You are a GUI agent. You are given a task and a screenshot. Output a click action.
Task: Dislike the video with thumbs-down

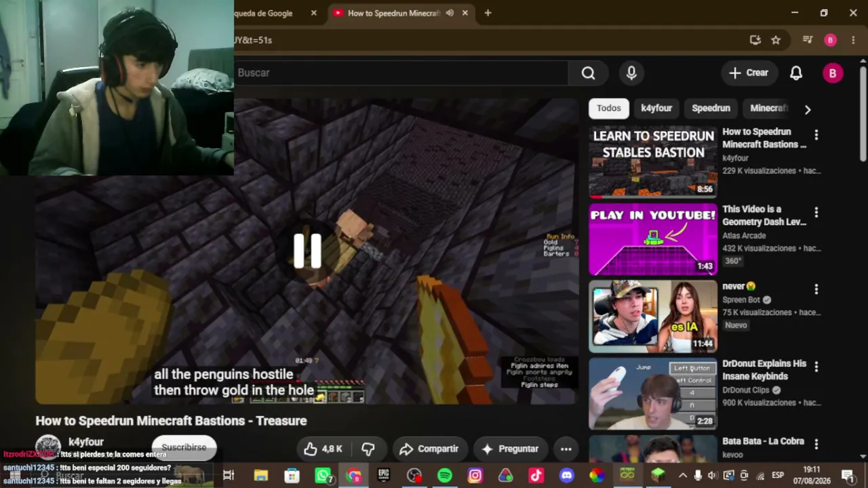[368, 449]
